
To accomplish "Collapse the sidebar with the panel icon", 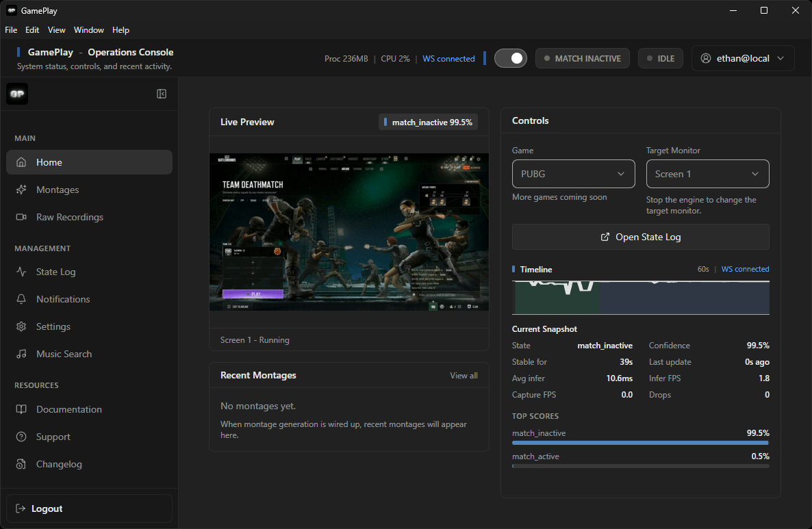I will [162, 93].
